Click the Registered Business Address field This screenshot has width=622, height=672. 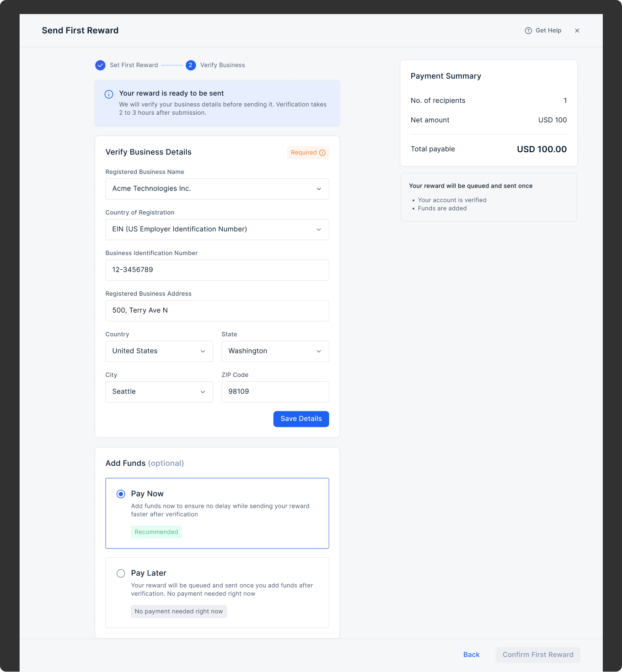pos(217,311)
